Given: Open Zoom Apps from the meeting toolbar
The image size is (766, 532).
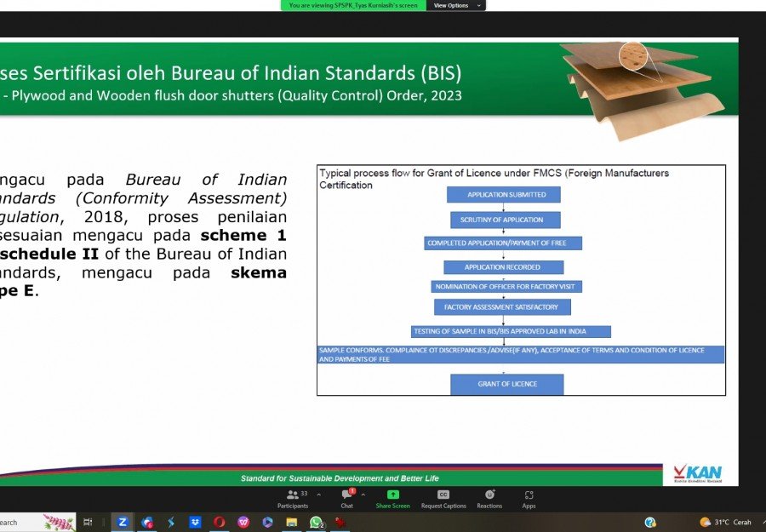Looking at the screenshot, I should (x=529, y=500).
